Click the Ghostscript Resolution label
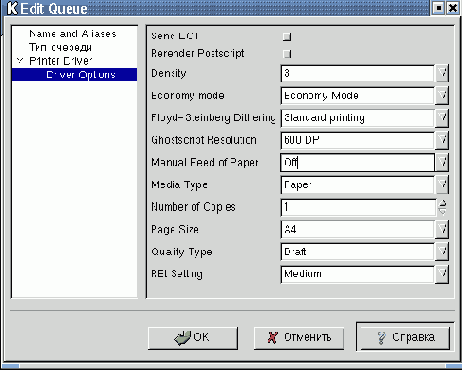 click(x=204, y=140)
